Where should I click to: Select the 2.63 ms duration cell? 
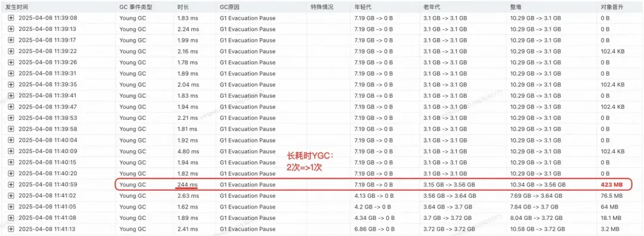pos(188,196)
